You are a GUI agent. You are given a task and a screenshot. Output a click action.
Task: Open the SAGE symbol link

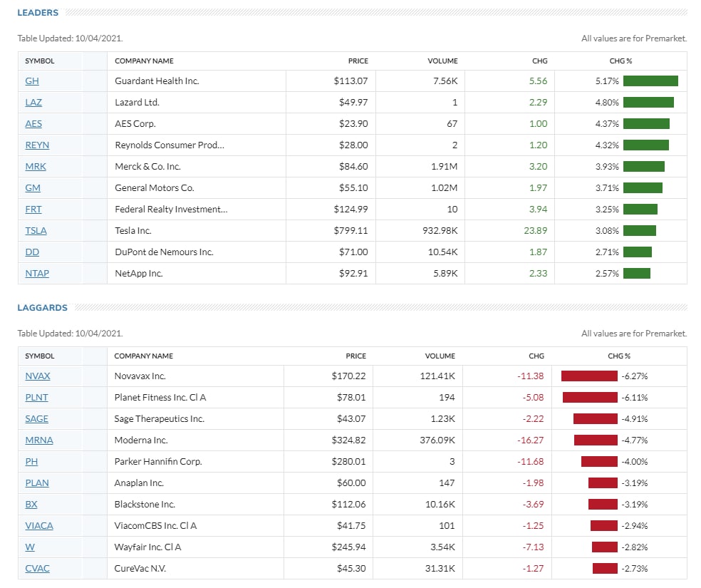36,419
